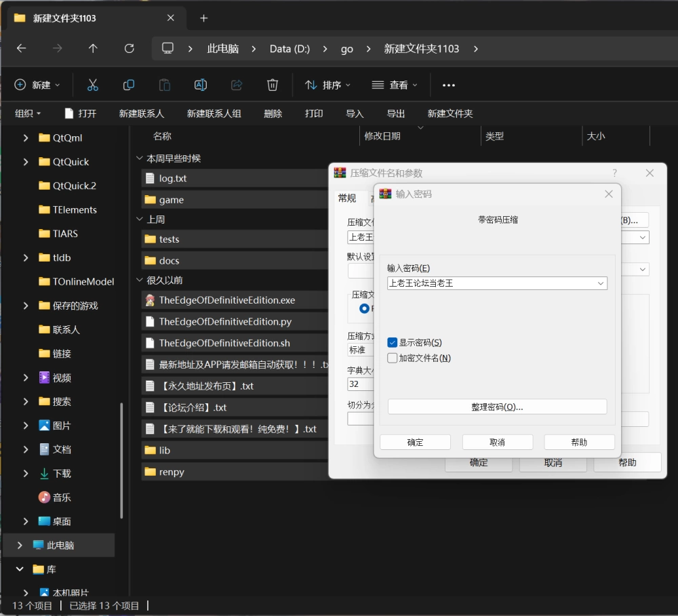Collapse the 本周早些时候 group
This screenshot has width=678, height=616.
[x=140, y=158]
